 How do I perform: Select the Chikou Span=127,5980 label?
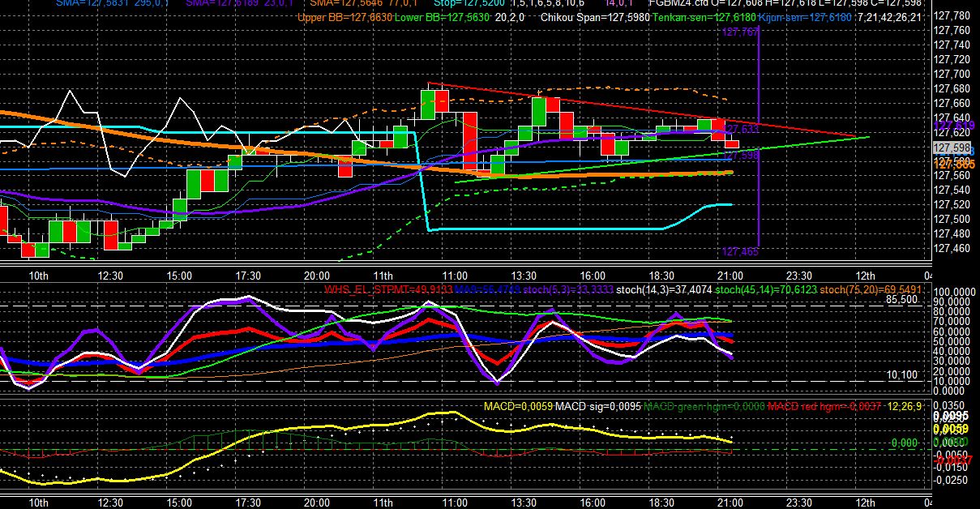coord(595,17)
